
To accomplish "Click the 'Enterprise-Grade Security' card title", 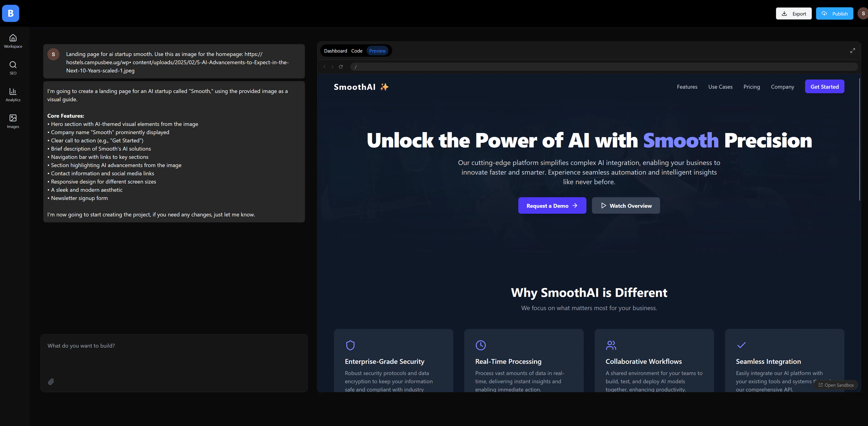I will 384,361.
